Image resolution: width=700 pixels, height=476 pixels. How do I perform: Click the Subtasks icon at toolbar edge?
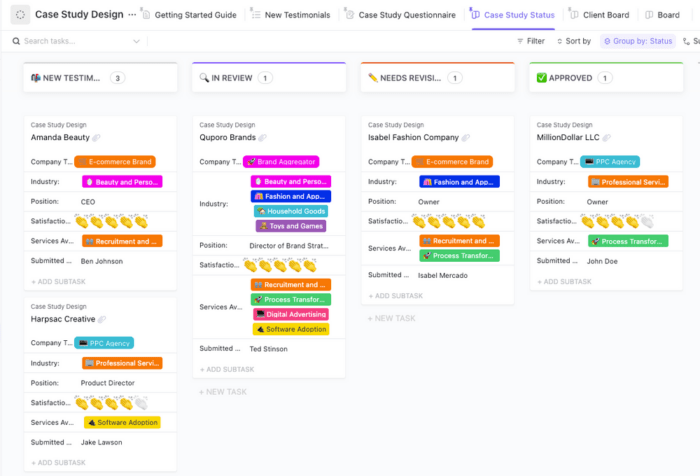point(687,41)
